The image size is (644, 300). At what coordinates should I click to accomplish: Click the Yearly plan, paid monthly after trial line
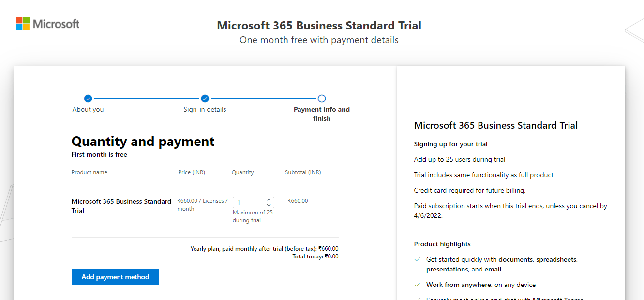click(265, 249)
